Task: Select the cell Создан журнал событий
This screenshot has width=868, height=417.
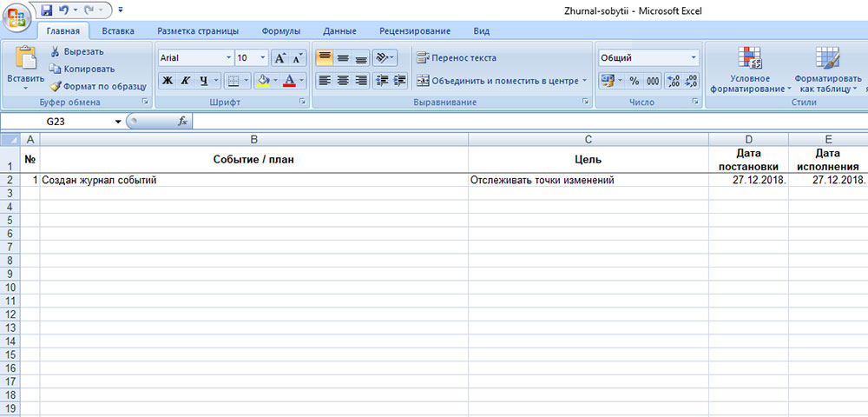Action: tap(254, 180)
